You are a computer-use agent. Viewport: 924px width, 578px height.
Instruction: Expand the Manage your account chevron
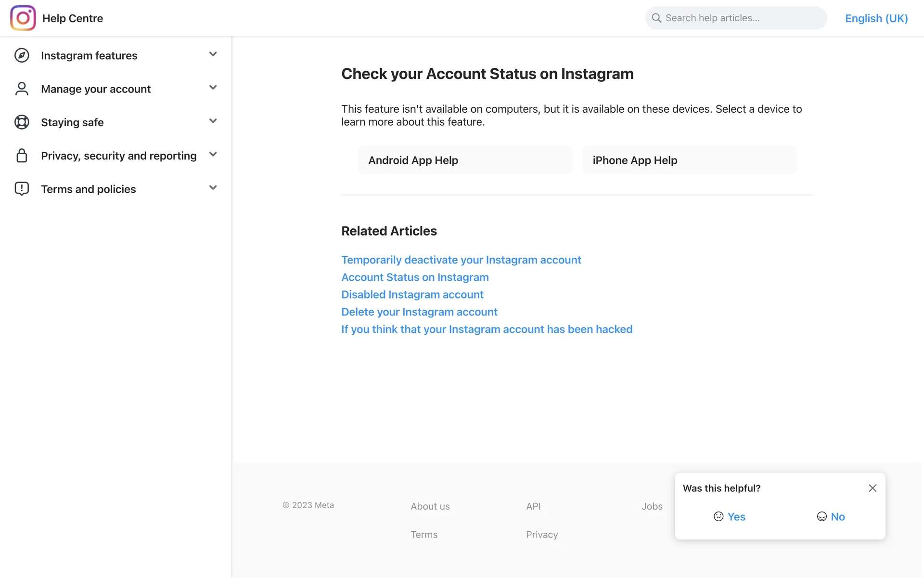[x=213, y=88]
